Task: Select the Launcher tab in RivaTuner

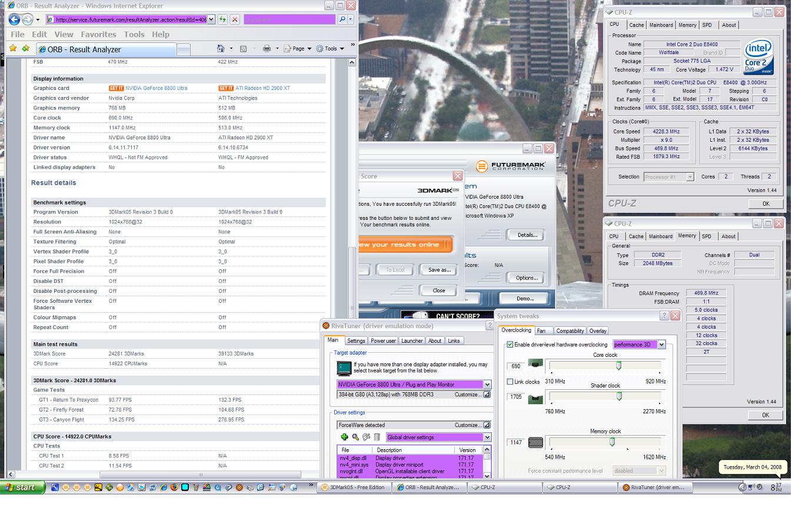Action: tap(412, 341)
